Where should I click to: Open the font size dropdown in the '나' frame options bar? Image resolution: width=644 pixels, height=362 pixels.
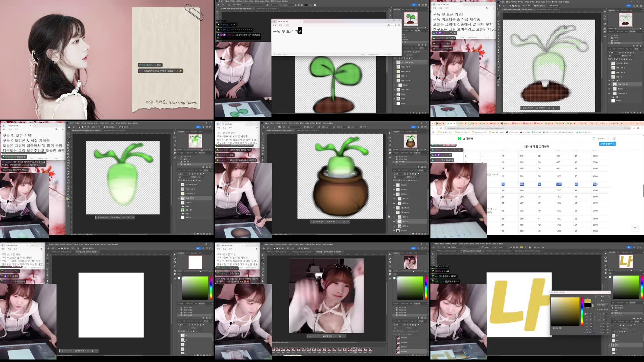[x=488, y=247]
